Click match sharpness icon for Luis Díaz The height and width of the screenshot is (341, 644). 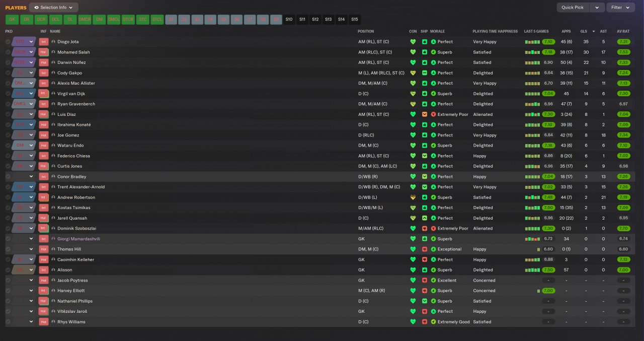[425, 114]
